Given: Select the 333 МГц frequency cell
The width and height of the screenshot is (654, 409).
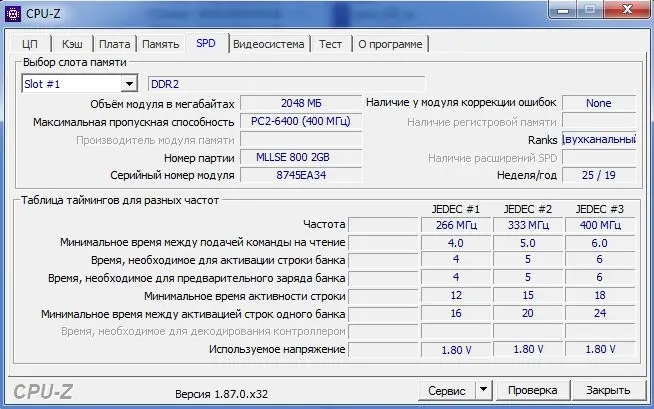Looking at the screenshot, I should click(528, 225).
